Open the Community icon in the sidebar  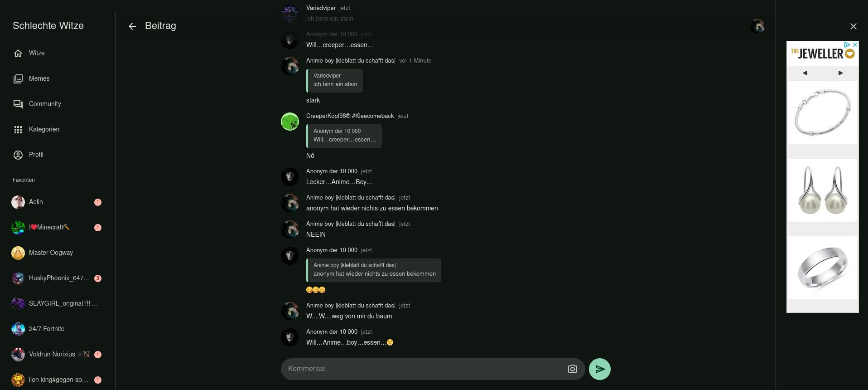click(18, 104)
